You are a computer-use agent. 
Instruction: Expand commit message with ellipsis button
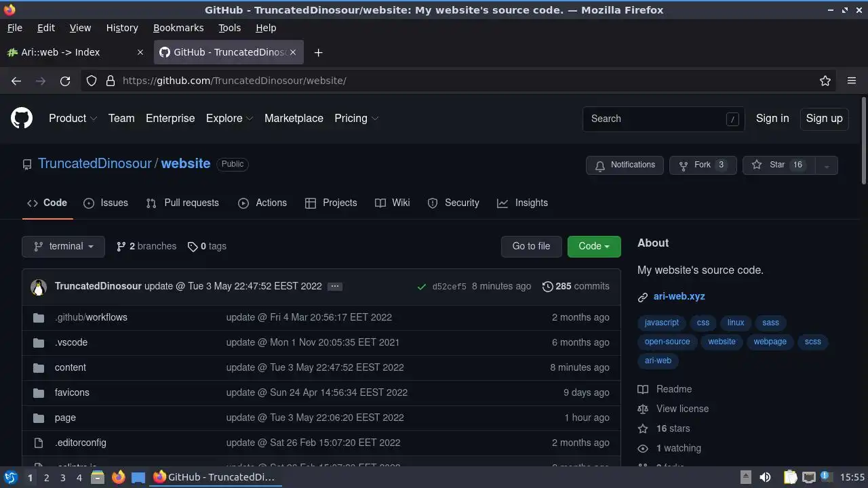334,287
